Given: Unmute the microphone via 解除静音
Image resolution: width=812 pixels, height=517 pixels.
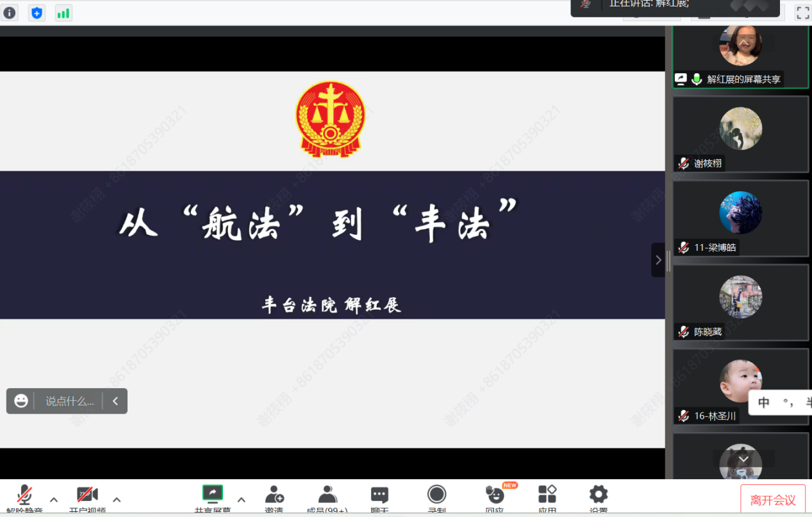Looking at the screenshot, I should point(24,497).
